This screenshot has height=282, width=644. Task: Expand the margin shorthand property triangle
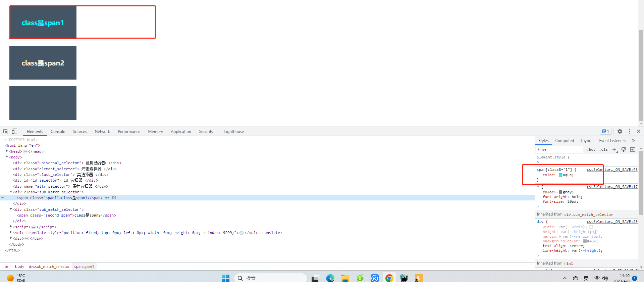[x=560, y=236]
